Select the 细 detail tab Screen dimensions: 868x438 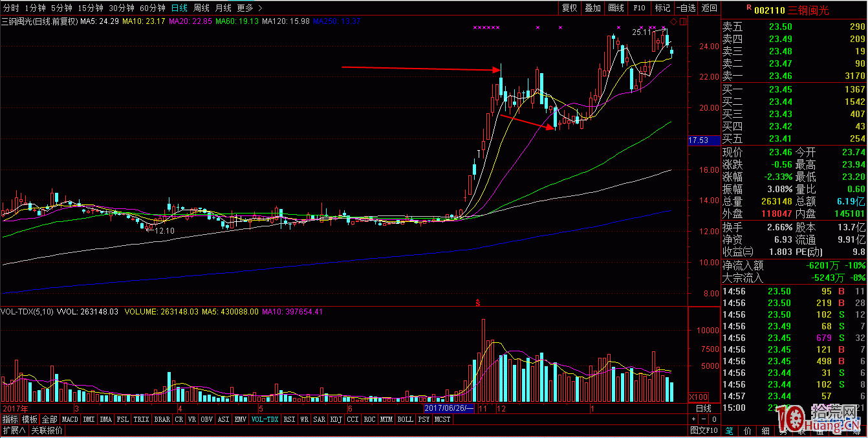pos(766,430)
